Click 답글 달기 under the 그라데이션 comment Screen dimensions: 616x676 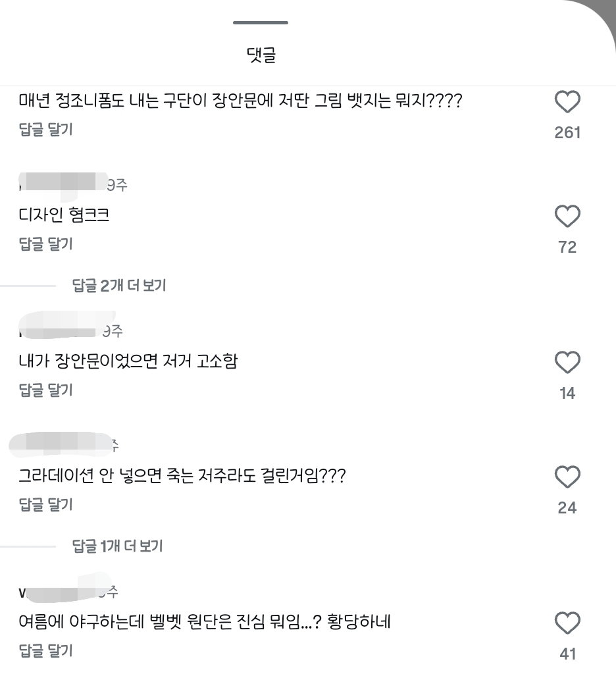point(45,504)
